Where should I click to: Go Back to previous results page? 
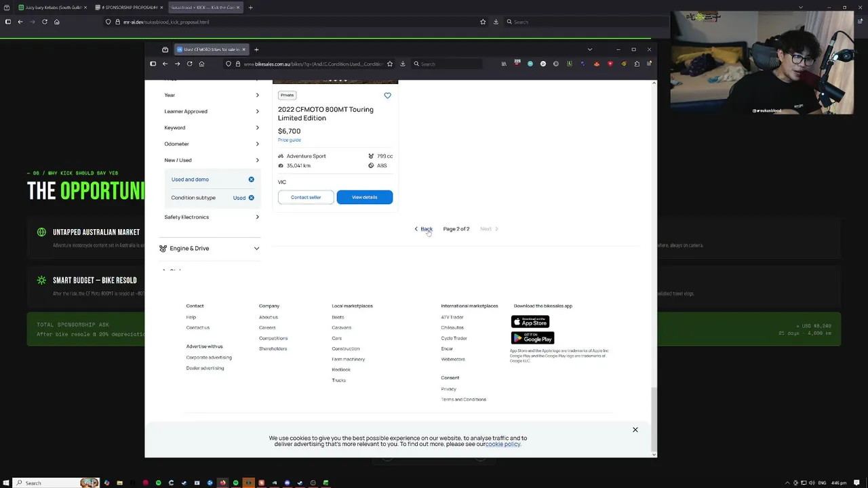coord(424,229)
